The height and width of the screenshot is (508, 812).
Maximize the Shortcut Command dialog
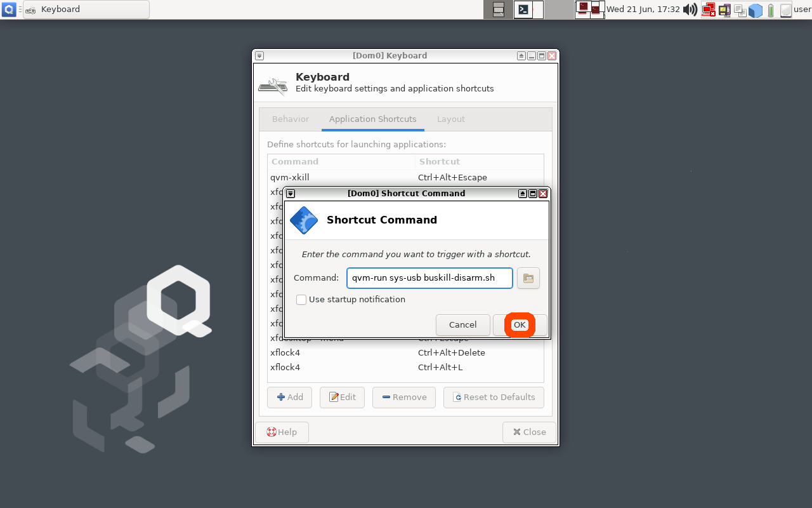coord(533,194)
